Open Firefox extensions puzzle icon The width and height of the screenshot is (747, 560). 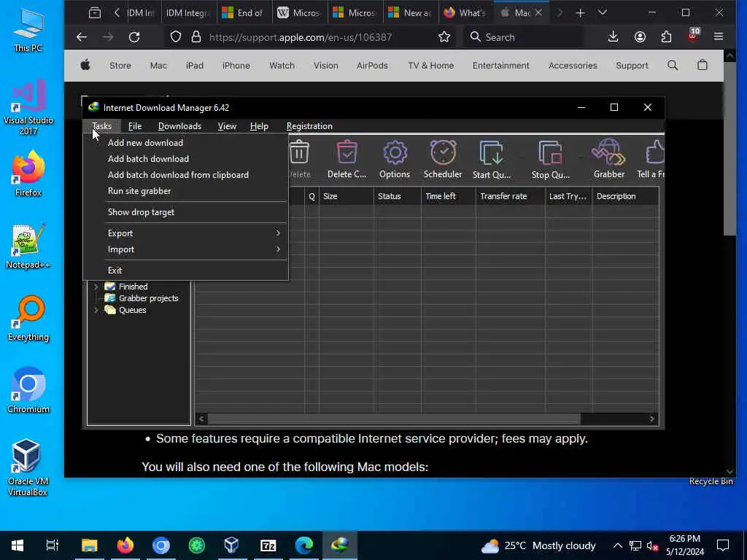[x=666, y=36]
